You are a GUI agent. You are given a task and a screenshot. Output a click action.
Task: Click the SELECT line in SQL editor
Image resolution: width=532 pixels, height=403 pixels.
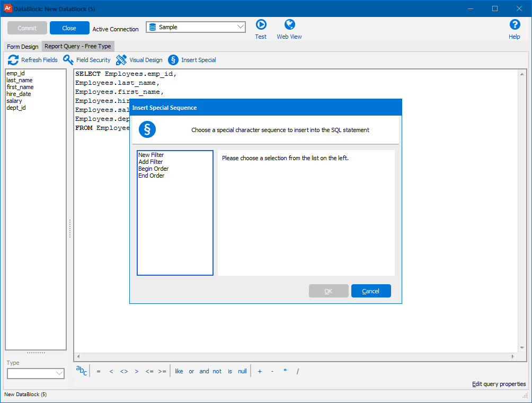(126, 74)
